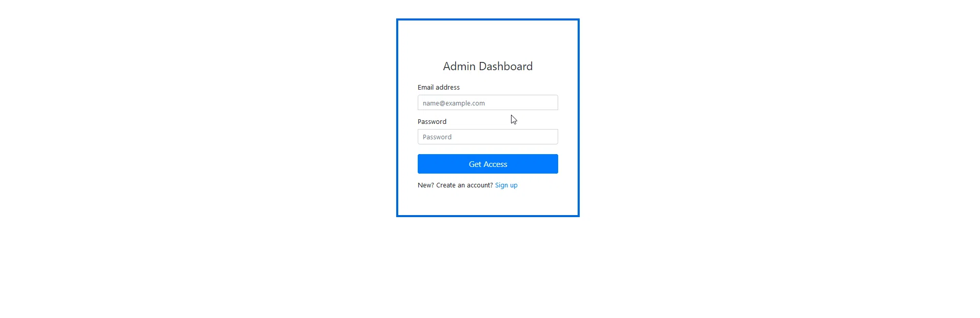980x318 pixels.
Task: Follow Sign up to create an account
Action: [506, 185]
